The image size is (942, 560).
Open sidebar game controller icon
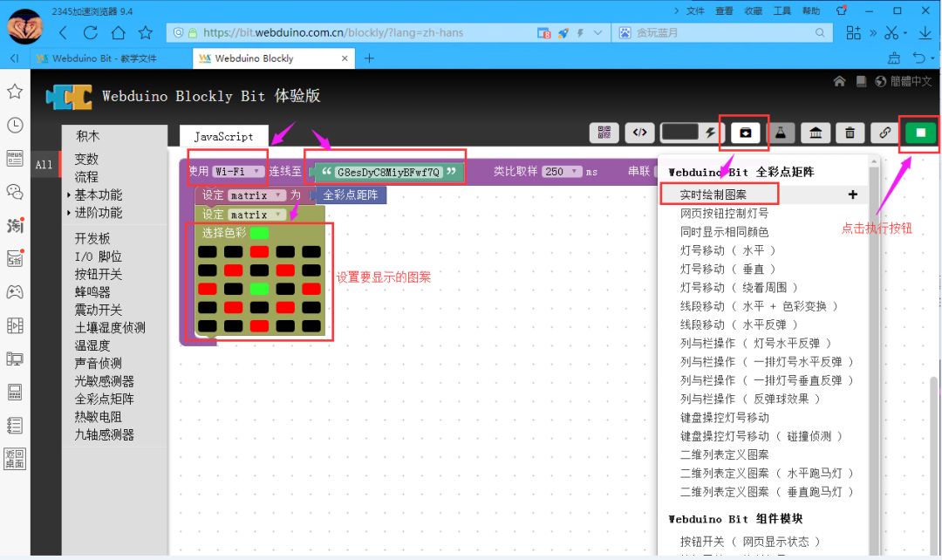[15, 292]
